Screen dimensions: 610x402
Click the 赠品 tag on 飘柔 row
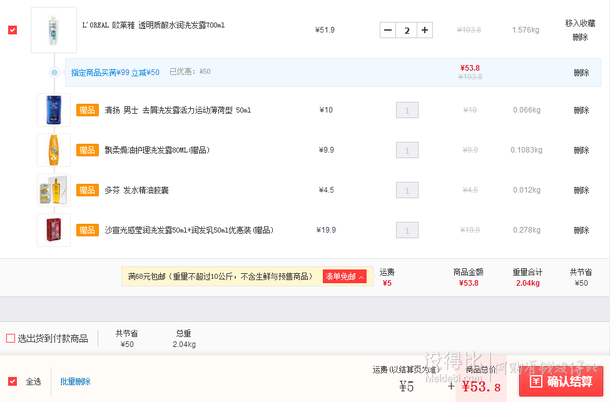click(x=87, y=150)
